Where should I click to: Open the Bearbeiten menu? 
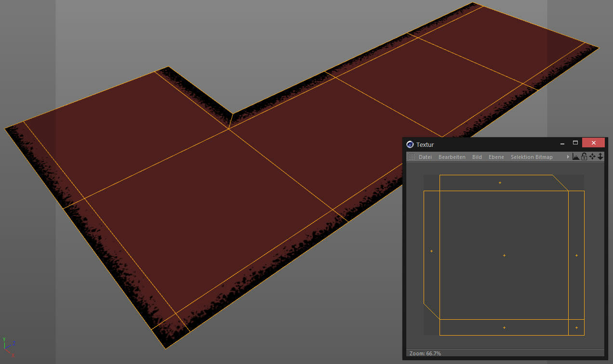452,157
